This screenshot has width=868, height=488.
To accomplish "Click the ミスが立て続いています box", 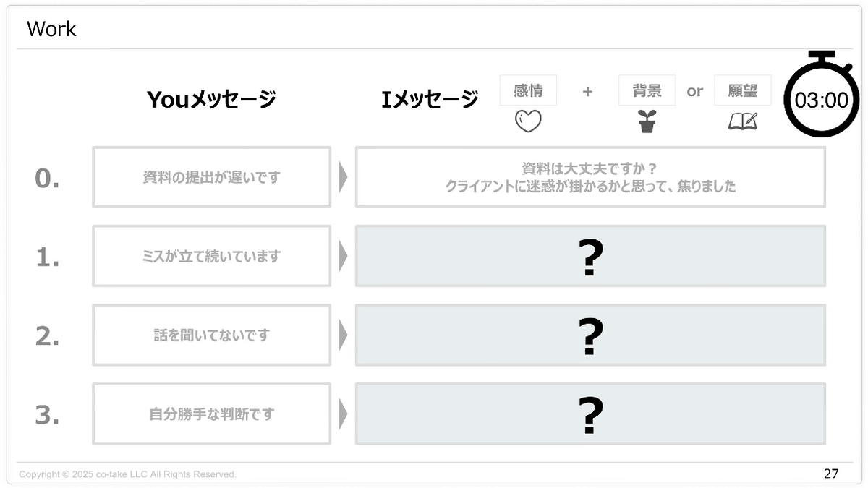I will (x=211, y=257).
